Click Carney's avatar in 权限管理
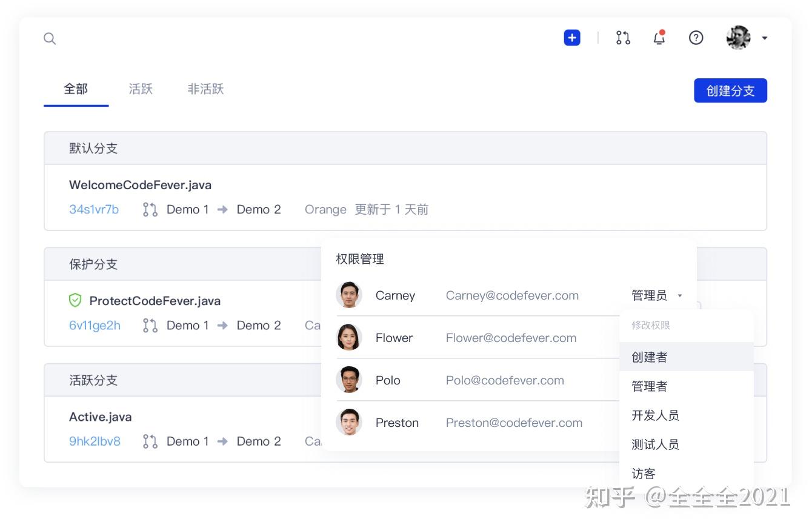The width and height of the screenshot is (812, 530). click(x=349, y=295)
